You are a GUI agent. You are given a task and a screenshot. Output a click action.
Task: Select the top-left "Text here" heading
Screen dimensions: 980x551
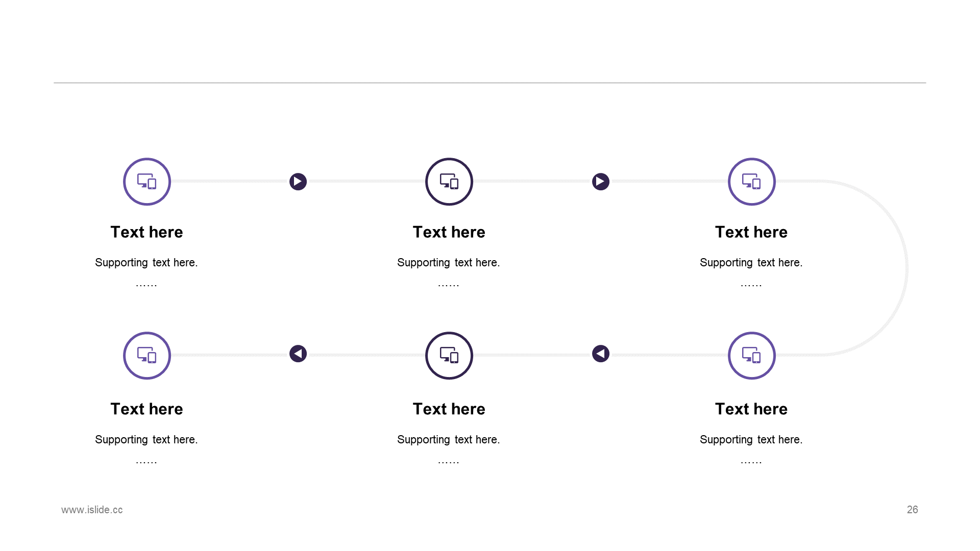click(x=147, y=232)
